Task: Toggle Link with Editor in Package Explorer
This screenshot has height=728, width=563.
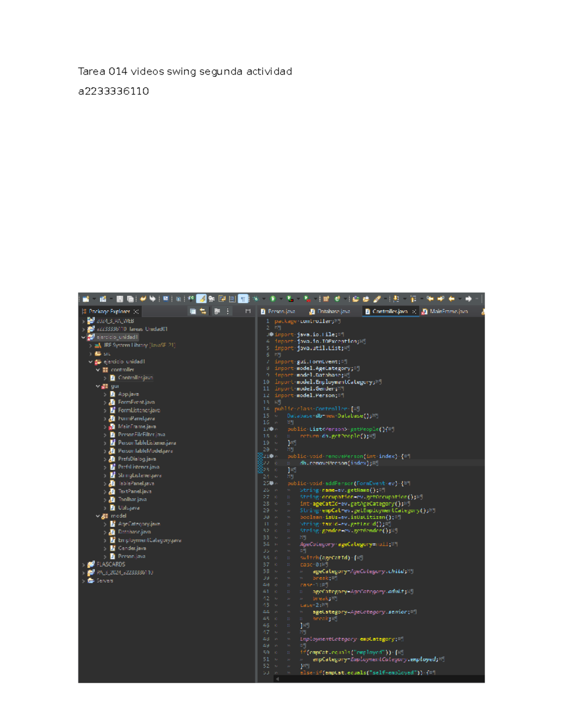Action: 203,311
